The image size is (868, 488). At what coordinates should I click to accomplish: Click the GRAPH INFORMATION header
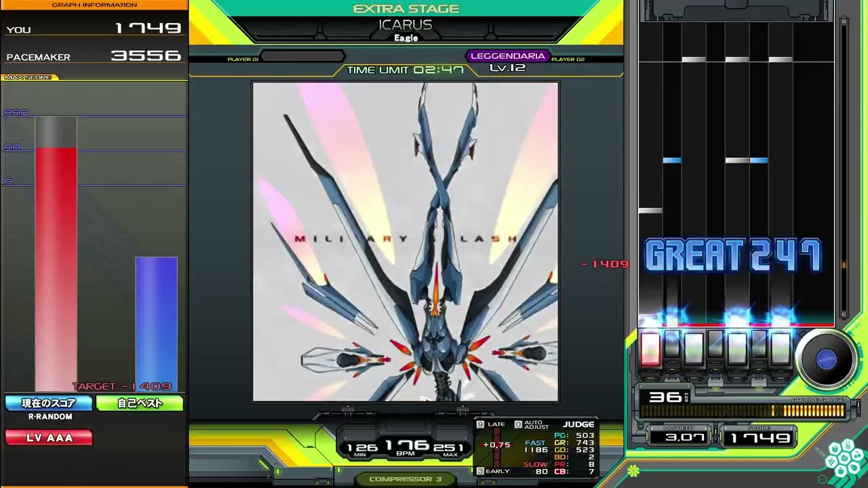(94, 5)
